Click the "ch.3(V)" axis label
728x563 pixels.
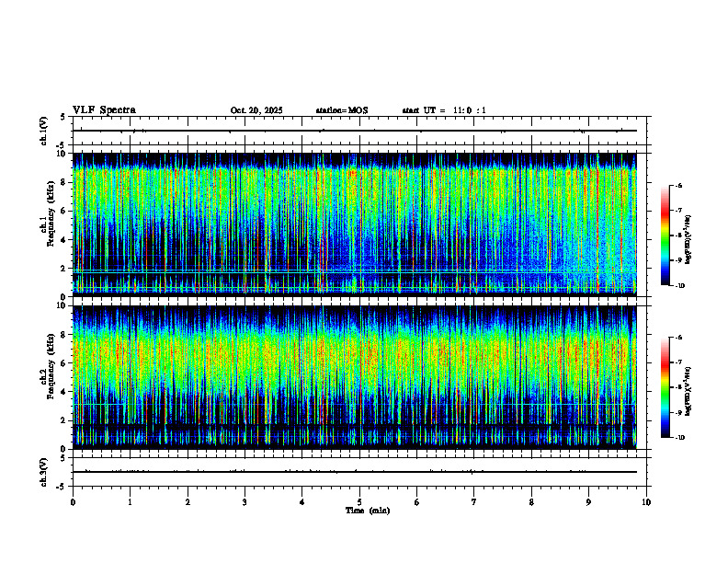click(x=44, y=472)
